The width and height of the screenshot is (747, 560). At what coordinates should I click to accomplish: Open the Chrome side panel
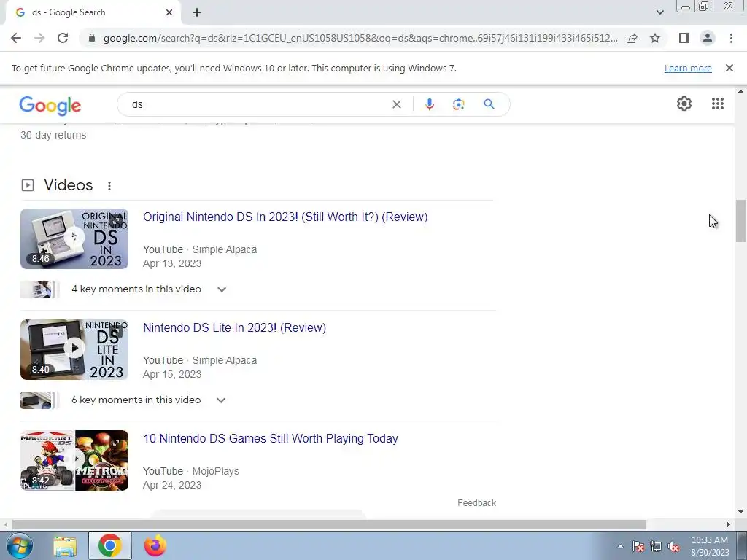[684, 38]
